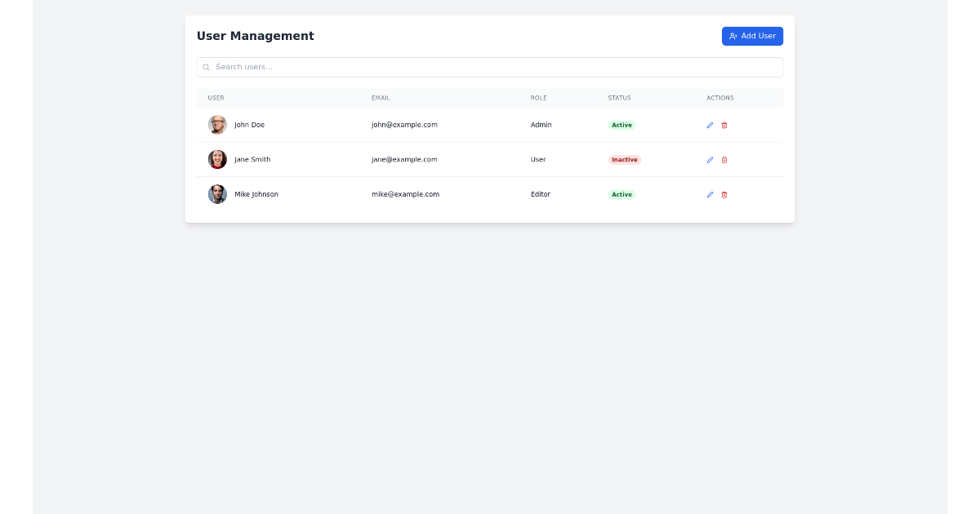This screenshot has height=514, width=980.
Task: Click the add-user icon on the blue button
Action: tap(732, 36)
